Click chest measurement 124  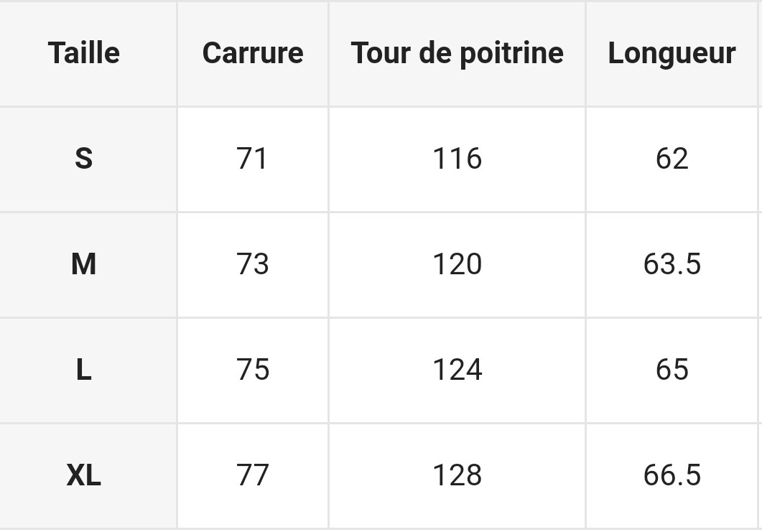(x=457, y=370)
